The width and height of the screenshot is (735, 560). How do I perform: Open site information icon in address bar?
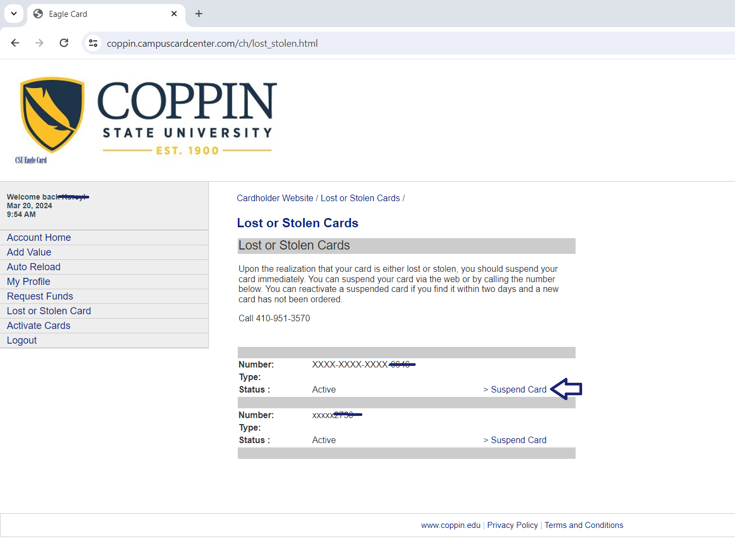(94, 43)
